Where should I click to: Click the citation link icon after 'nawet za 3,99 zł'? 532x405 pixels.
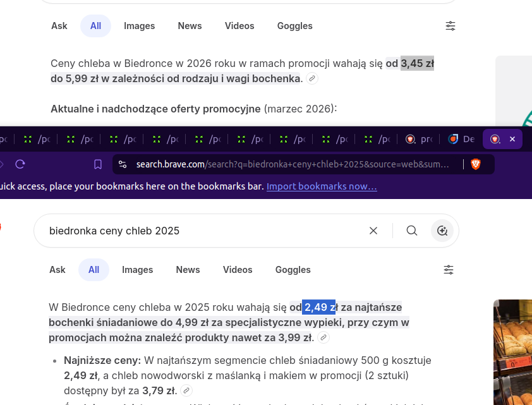(323, 337)
